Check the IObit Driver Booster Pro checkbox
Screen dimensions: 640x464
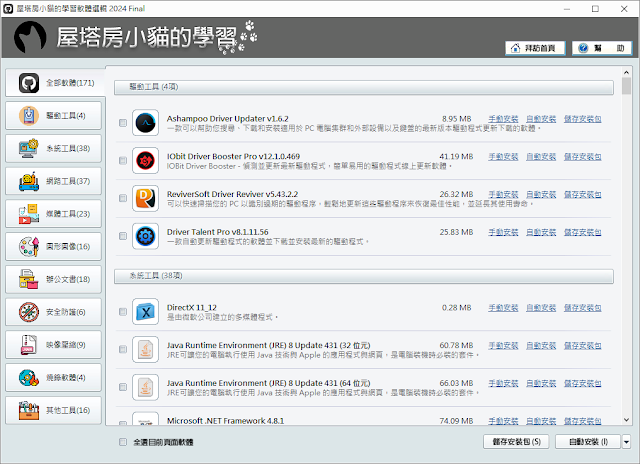(123, 160)
